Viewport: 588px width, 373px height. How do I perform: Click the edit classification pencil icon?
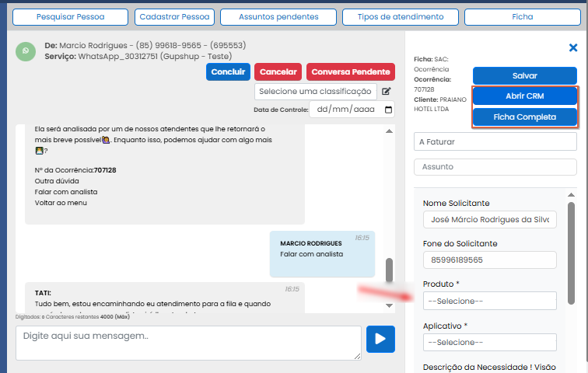[x=386, y=92]
